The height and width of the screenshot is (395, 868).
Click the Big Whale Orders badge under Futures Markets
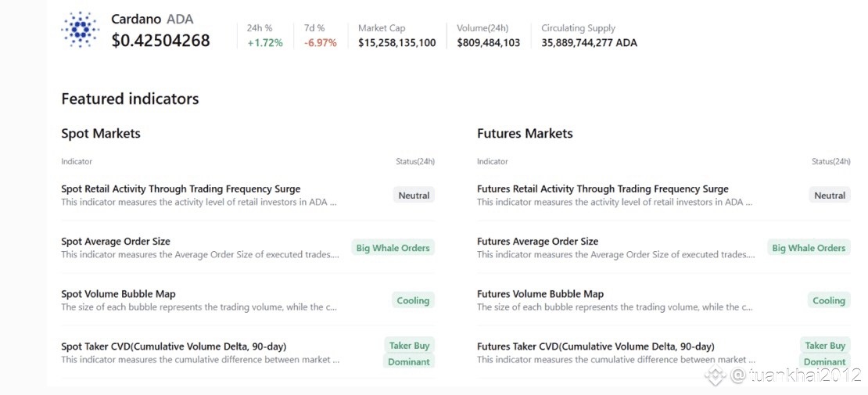coord(809,248)
